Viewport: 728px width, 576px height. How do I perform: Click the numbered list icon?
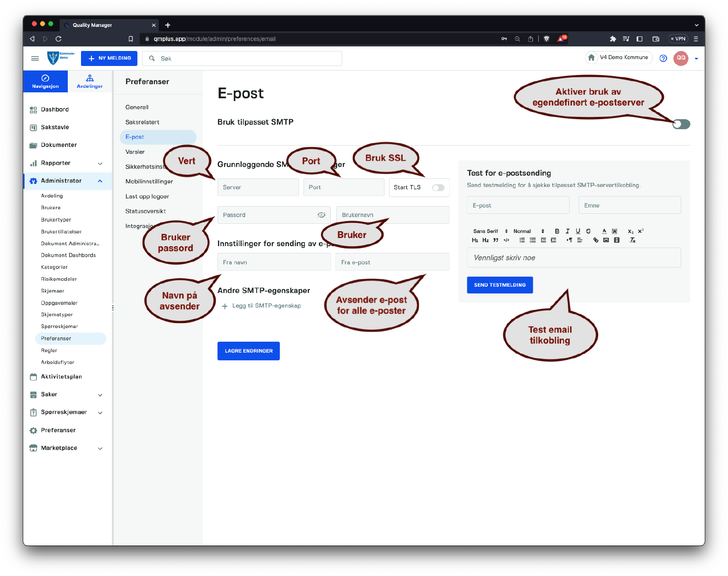(522, 240)
